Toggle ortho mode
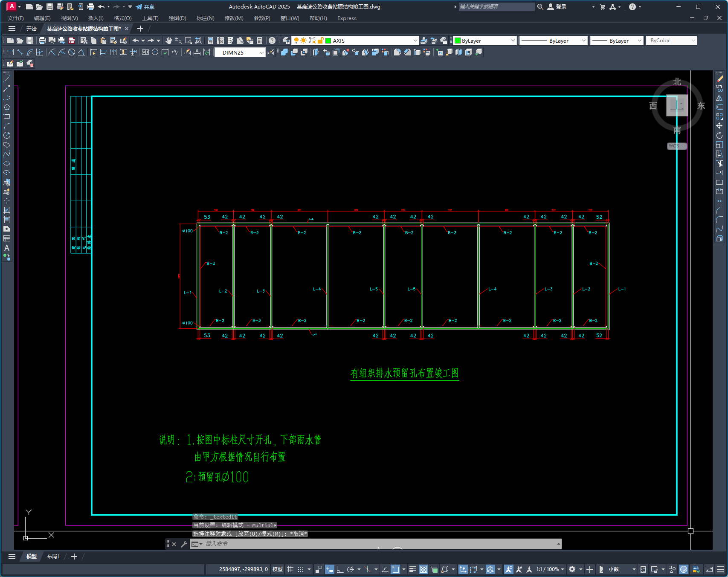 tap(340, 569)
